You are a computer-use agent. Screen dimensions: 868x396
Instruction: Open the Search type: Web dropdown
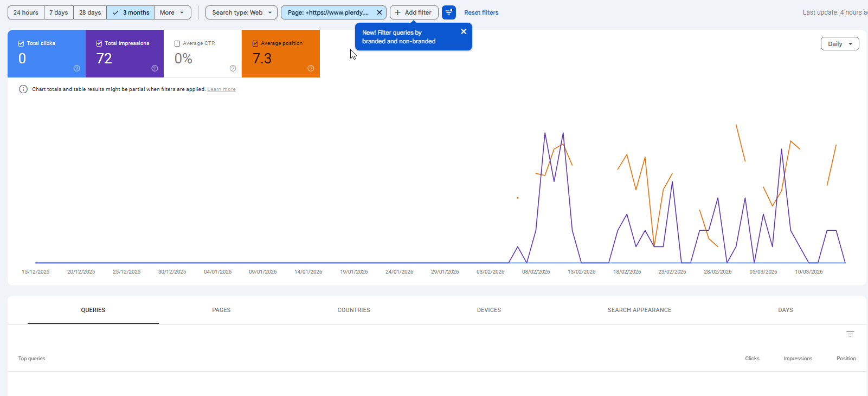[241, 12]
